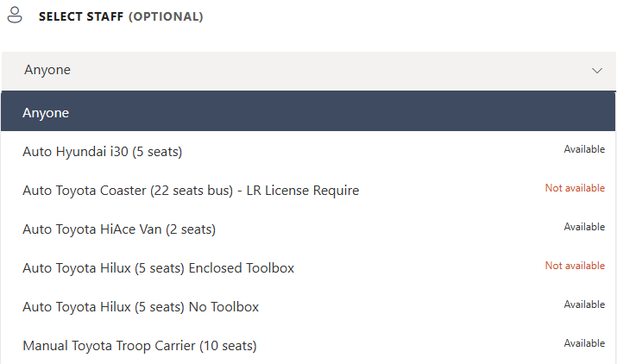Click Available status beside HiAce Van
Image resolution: width=617 pixels, height=364 pixels.
point(584,227)
